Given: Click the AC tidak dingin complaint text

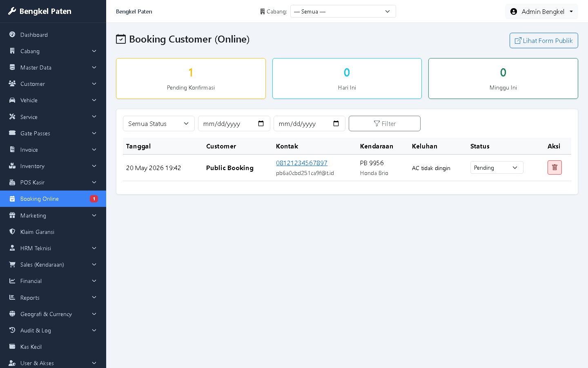Looking at the screenshot, I should (x=431, y=168).
